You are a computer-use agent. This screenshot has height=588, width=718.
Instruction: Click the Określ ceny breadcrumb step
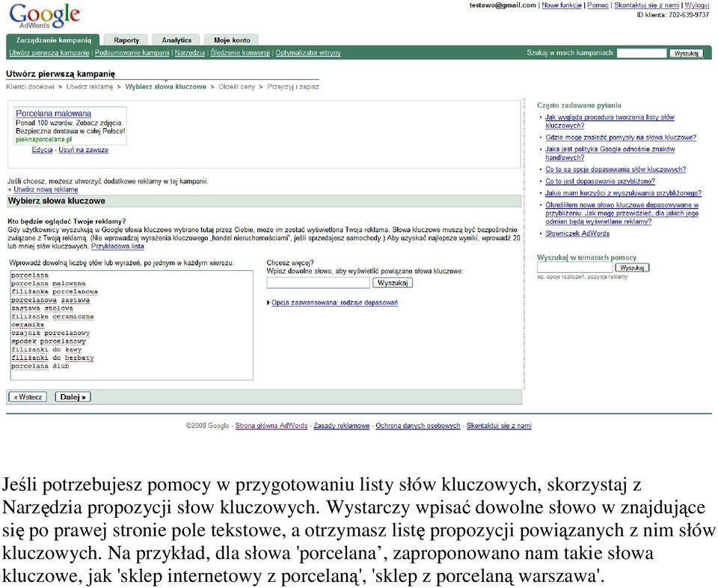tap(236, 87)
